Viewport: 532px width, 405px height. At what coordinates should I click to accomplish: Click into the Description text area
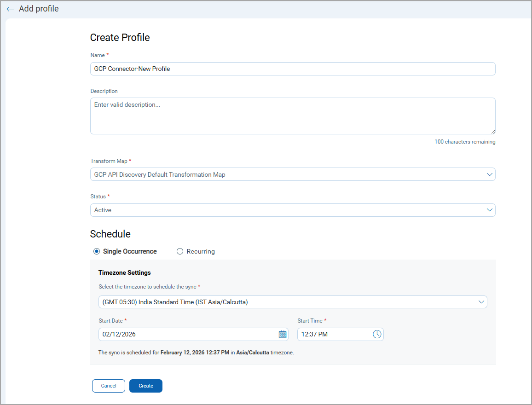click(293, 116)
